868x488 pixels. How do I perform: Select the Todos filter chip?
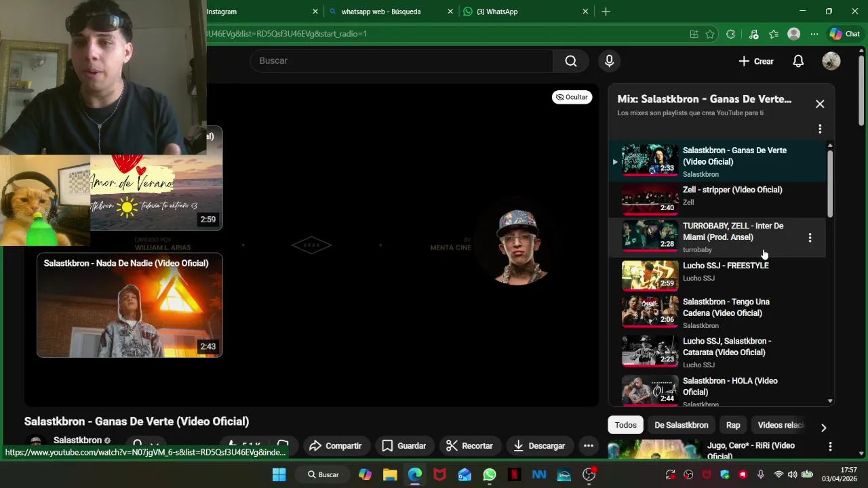625,425
